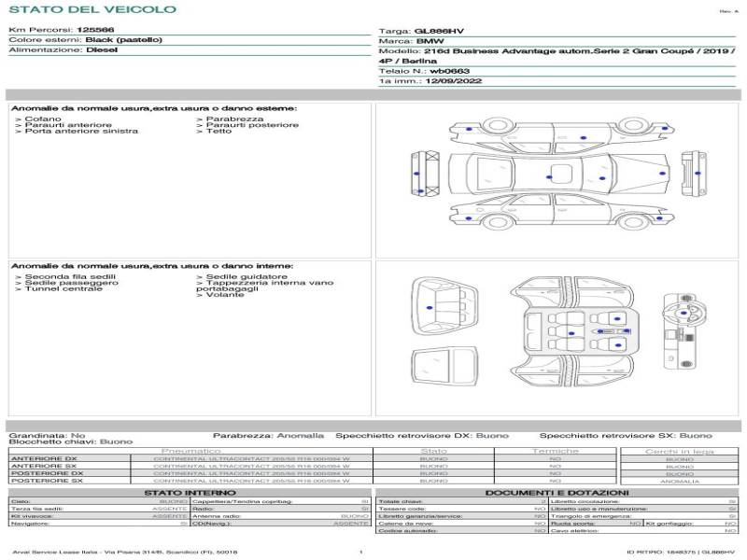This screenshot has height=560, width=747.
Task: Click the "Navigatore:" row
Action: click(x=100, y=524)
